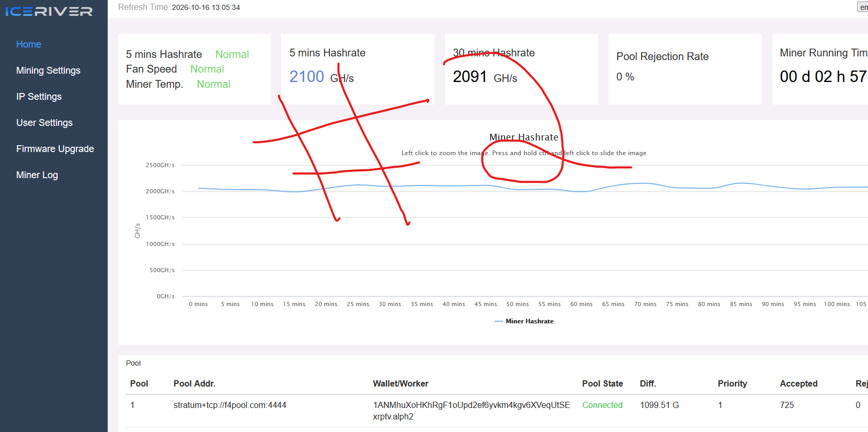Click the Miner Hashrate chart title

coord(524,137)
